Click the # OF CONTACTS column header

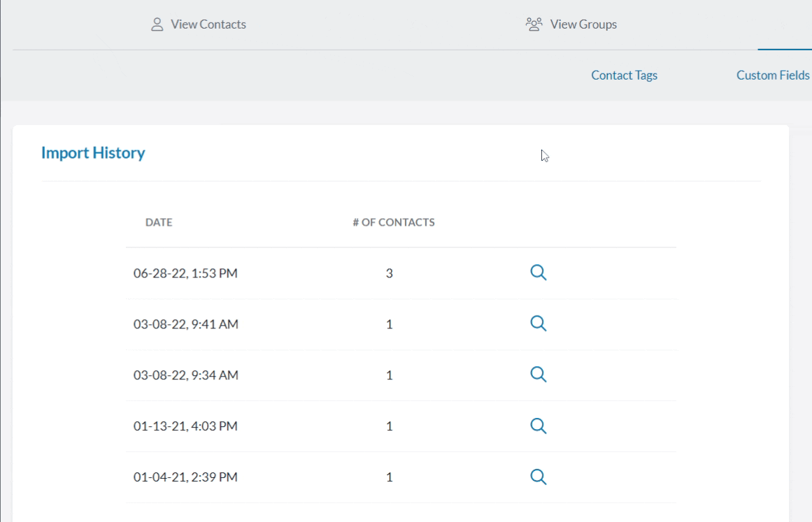(x=393, y=222)
